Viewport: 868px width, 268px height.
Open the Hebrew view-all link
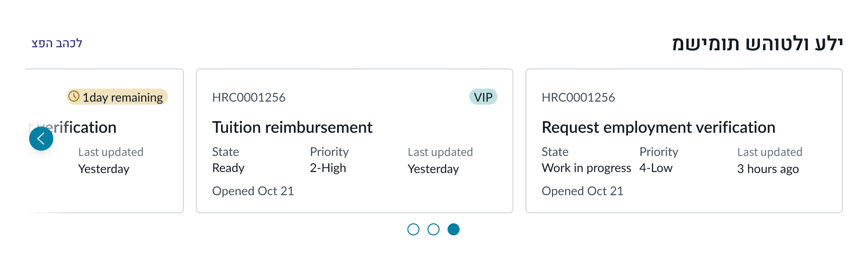tap(57, 43)
